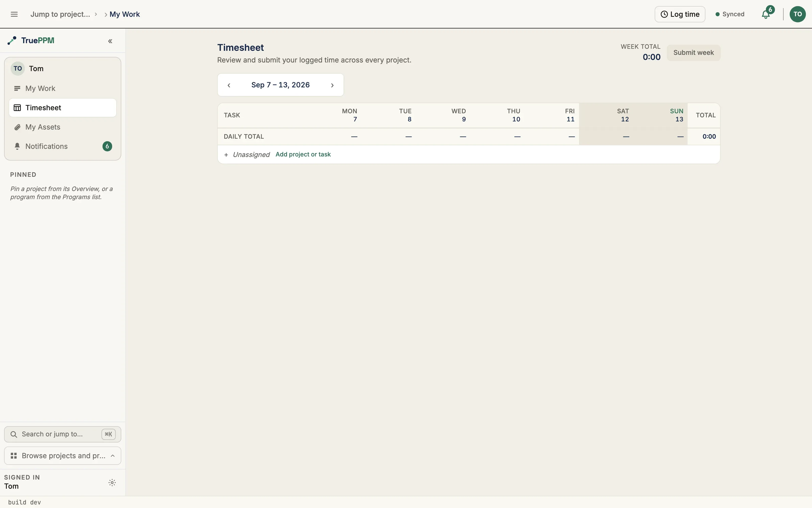Click Add project or task link
This screenshot has height=508, width=812.
tap(303, 154)
